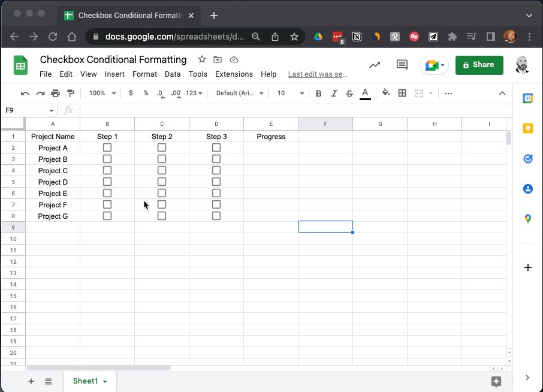Format selection as currency
The height and width of the screenshot is (392, 543).
coord(131,93)
